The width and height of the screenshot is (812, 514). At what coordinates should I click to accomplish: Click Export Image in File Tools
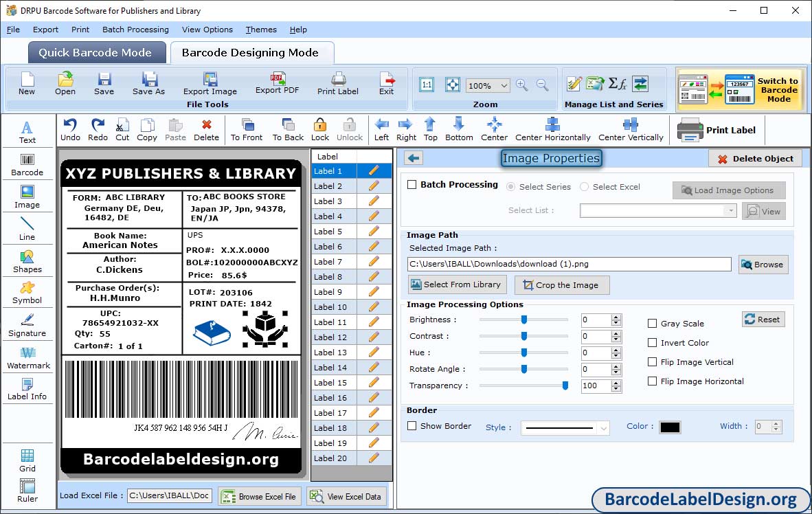point(210,83)
